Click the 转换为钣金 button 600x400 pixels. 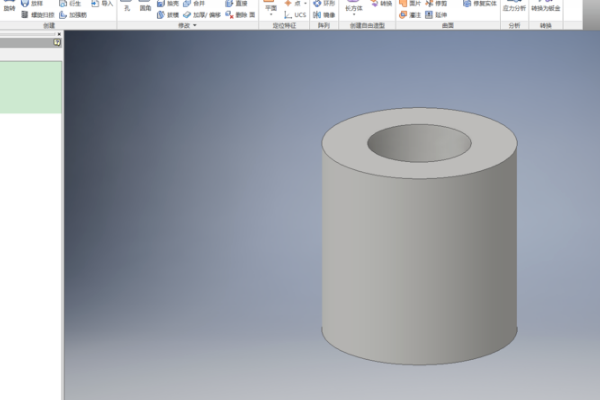[x=545, y=7]
